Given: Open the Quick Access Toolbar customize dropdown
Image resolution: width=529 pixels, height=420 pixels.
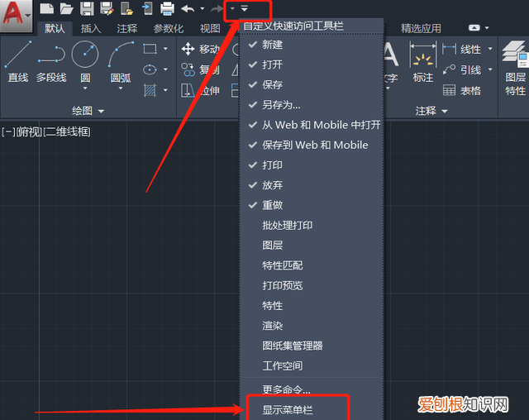Looking at the screenshot, I should [x=245, y=8].
